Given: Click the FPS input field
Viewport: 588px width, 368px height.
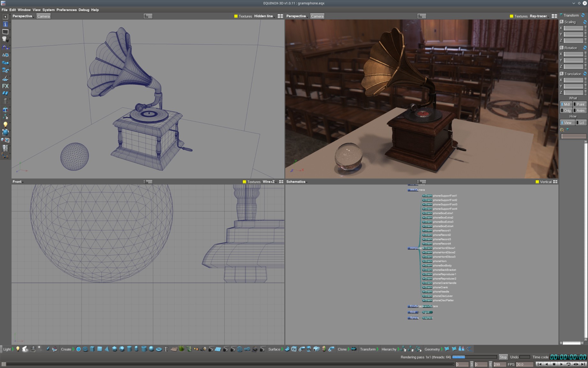Looking at the screenshot, I should (524, 364).
